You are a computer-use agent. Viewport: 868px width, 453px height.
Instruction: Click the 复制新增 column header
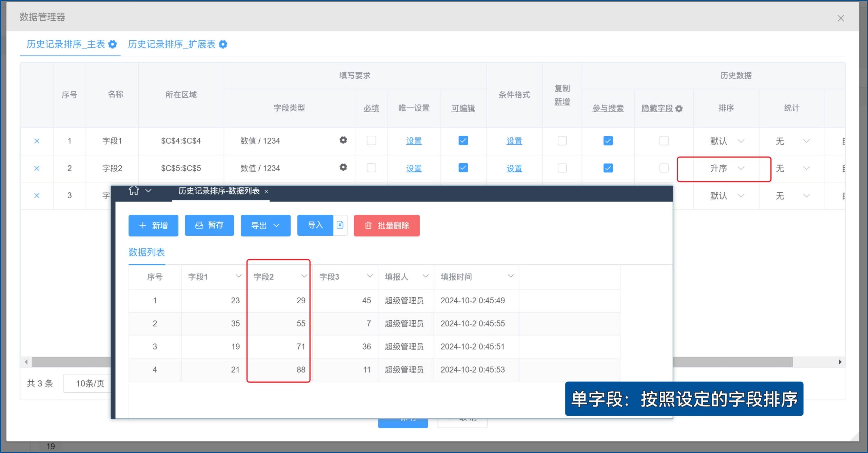[x=562, y=95]
